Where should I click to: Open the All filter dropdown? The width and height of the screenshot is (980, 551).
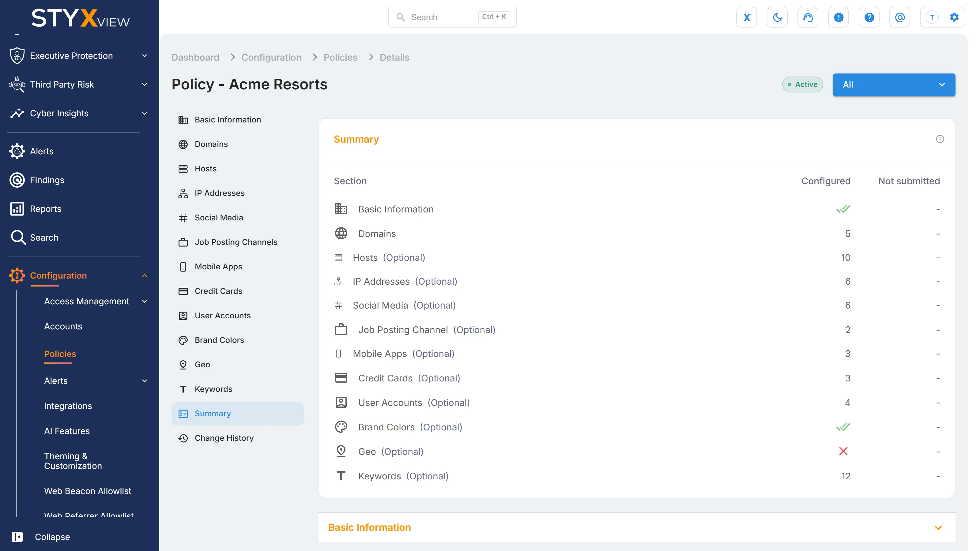[894, 84]
